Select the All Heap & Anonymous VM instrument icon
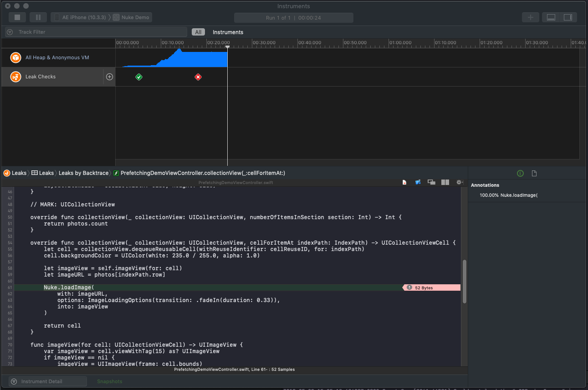The width and height of the screenshot is (588, 390). point(15,58)
